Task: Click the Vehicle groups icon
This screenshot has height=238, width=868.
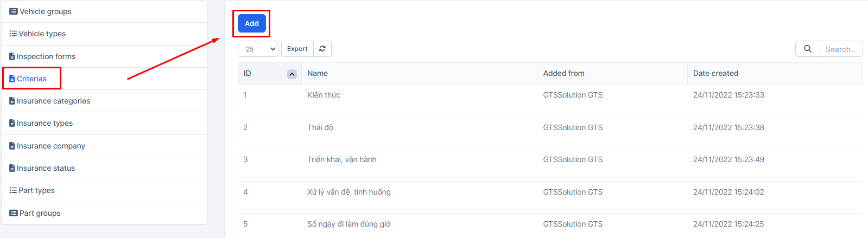Action: [14, 11]
